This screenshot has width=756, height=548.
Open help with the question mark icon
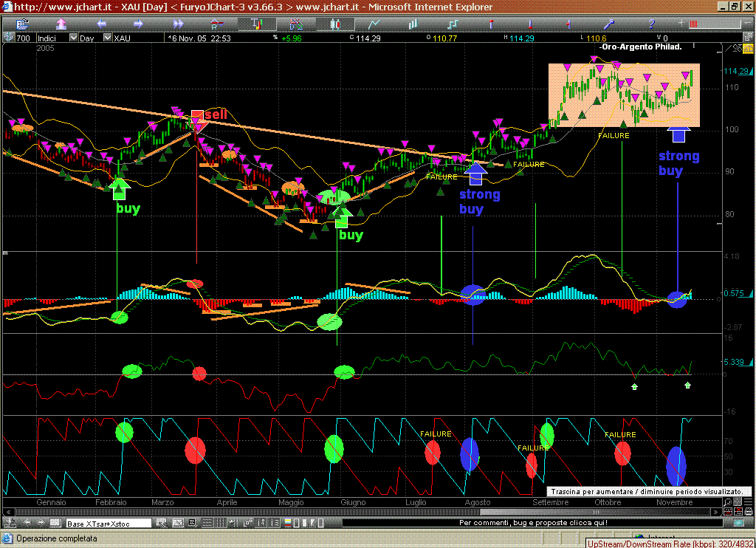coord(651,24)
